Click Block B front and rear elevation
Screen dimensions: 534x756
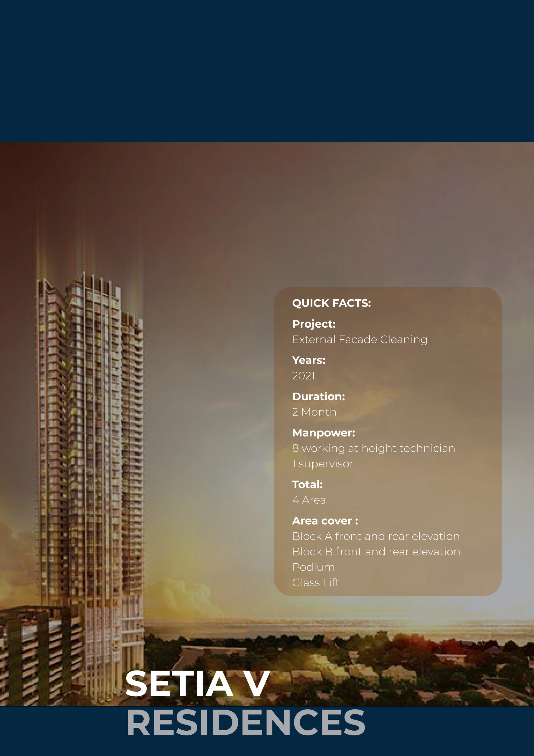click(376, 552)
